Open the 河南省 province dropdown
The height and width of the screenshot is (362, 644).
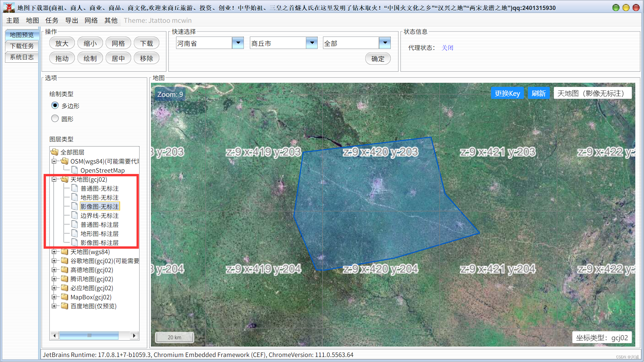pyautogui.click(x=238, y=43)
